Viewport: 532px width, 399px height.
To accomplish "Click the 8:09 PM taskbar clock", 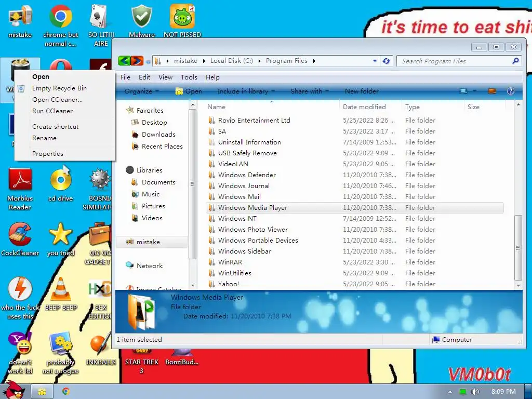I will (x=503, y=392).
